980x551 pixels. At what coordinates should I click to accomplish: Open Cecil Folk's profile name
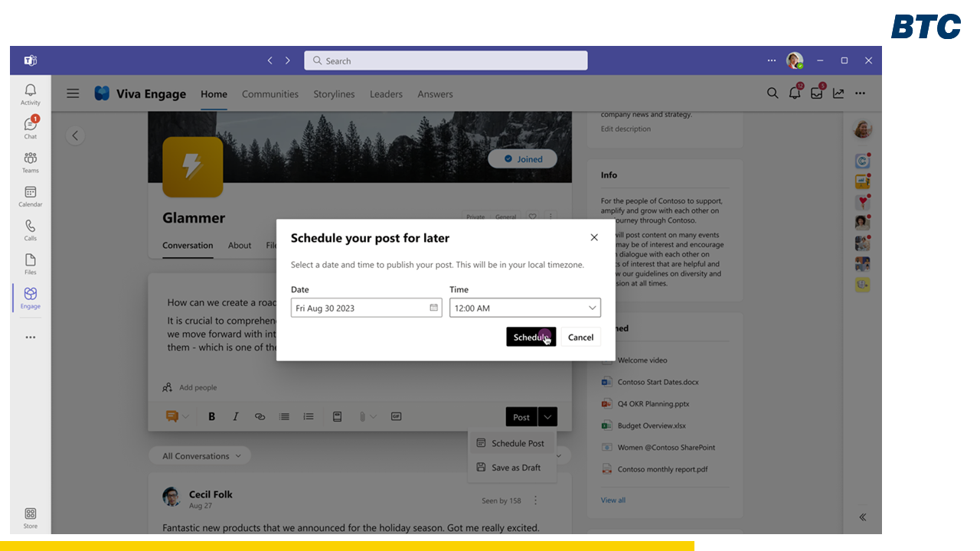tap(211, 494)
